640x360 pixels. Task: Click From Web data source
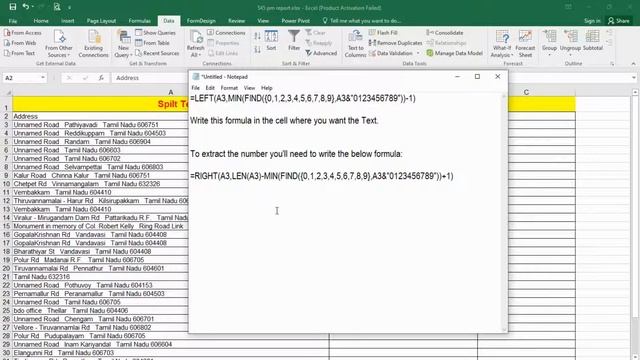coord(20,43)
